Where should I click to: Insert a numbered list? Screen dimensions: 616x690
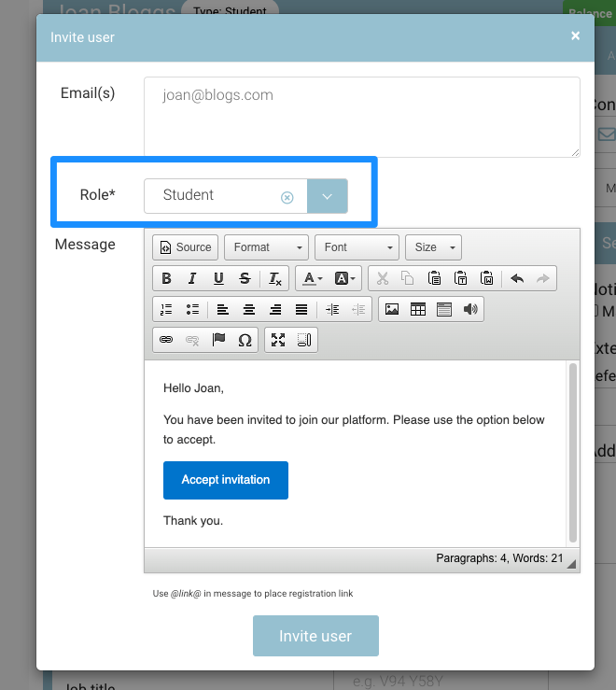coord(166,309)
